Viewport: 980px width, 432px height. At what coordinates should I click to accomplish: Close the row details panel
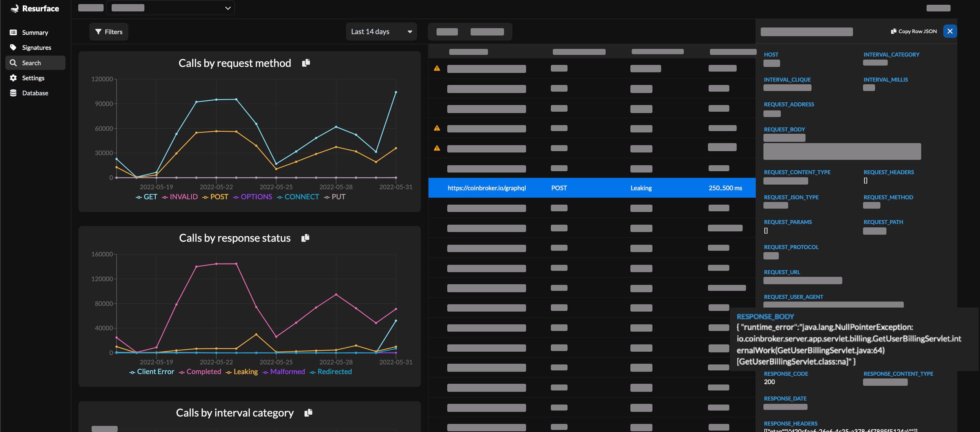coord(949,31)
